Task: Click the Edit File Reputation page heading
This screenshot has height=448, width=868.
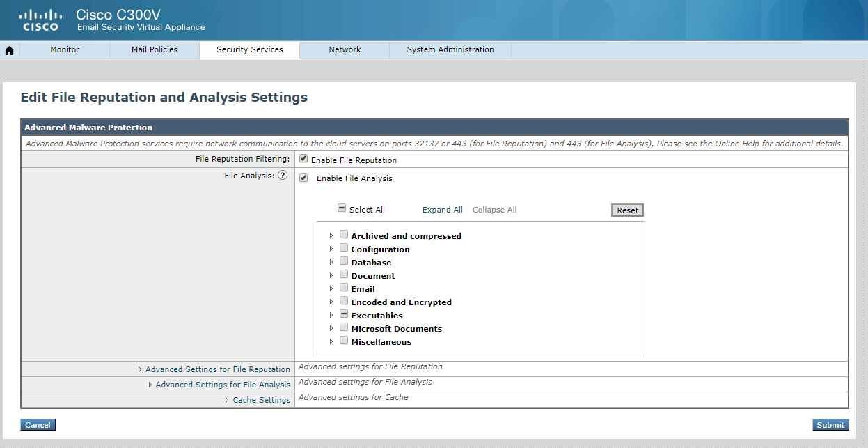Action: click(164, 98)
